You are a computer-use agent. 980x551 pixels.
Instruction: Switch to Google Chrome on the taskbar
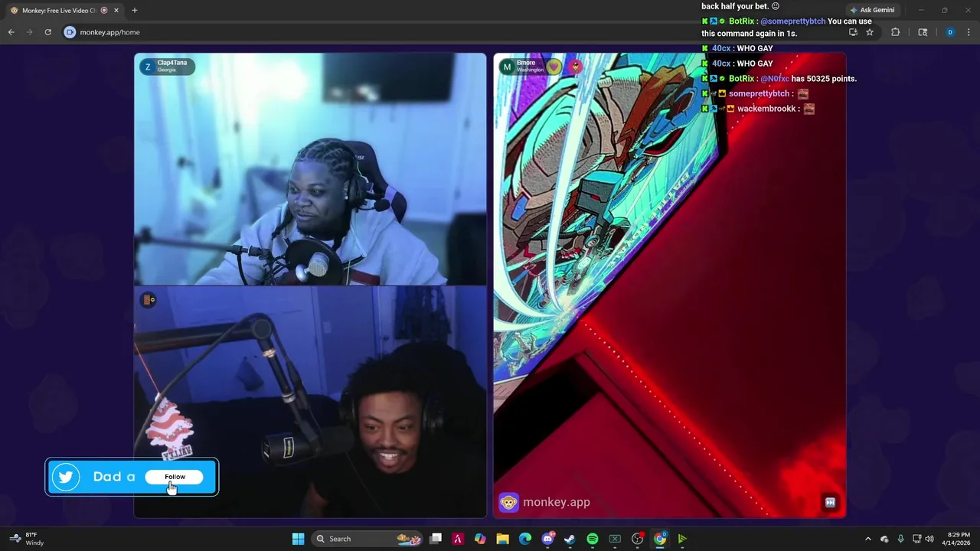[x=660, y=539]
